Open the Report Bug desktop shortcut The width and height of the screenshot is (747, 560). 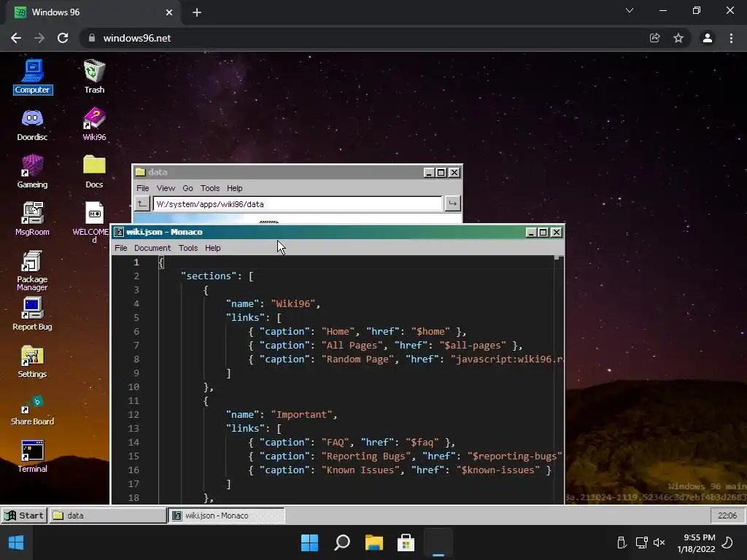(x=32, y=314)
